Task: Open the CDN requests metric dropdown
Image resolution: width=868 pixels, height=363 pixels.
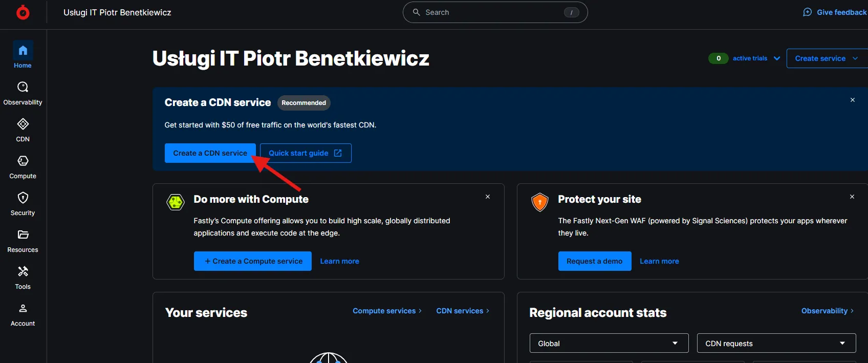Action: pyautogui.click(x=776, y=343)
